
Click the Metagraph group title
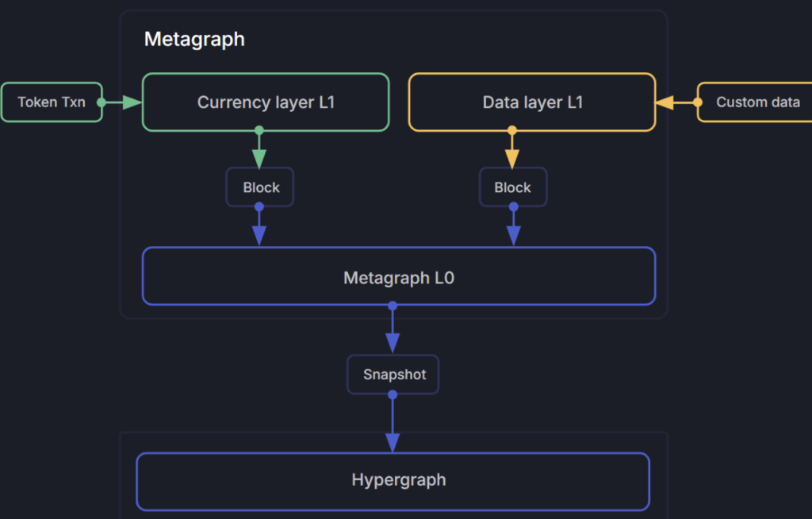(x=194, y=40)
